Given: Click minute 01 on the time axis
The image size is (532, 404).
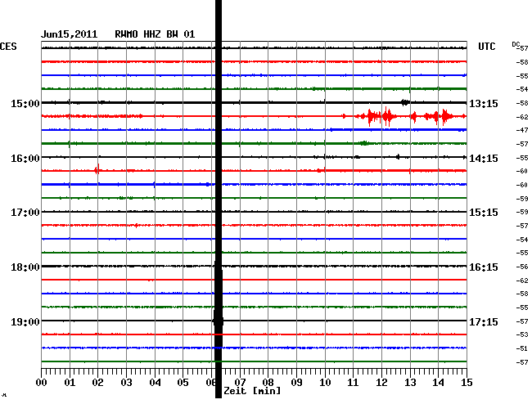Looking at the screenshot, I should tap(70, 383).
